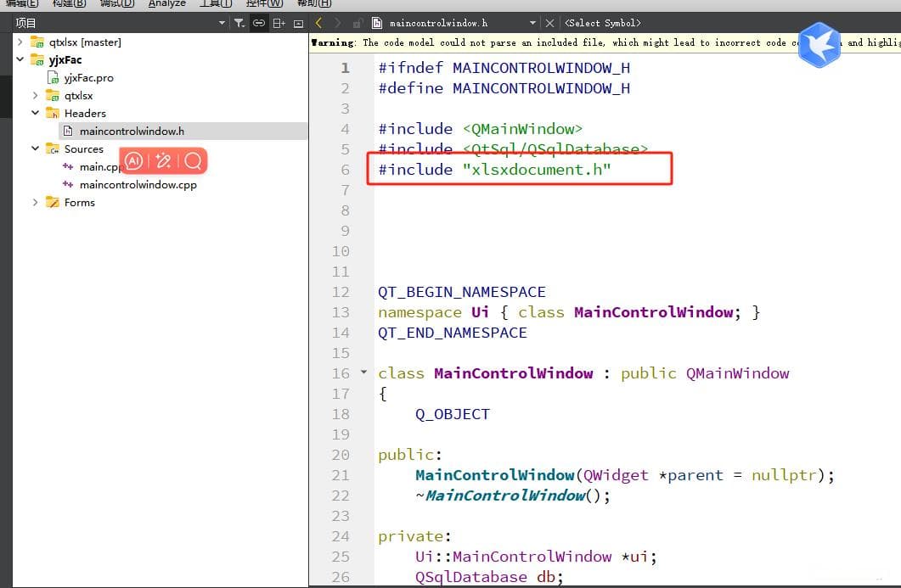The height and width of the screenshot is (588, 901).
Task: Open the 构建(B) menu
Action: pos(69,3)
